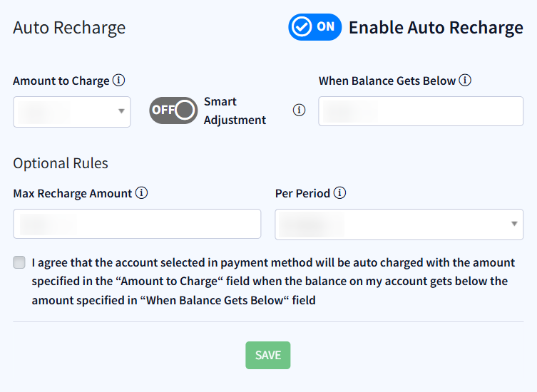Image resolution: width=537 pixels, height=392 pixels.
Task: Click info icon next to Smart Adjustment
Action: point(300,110)
